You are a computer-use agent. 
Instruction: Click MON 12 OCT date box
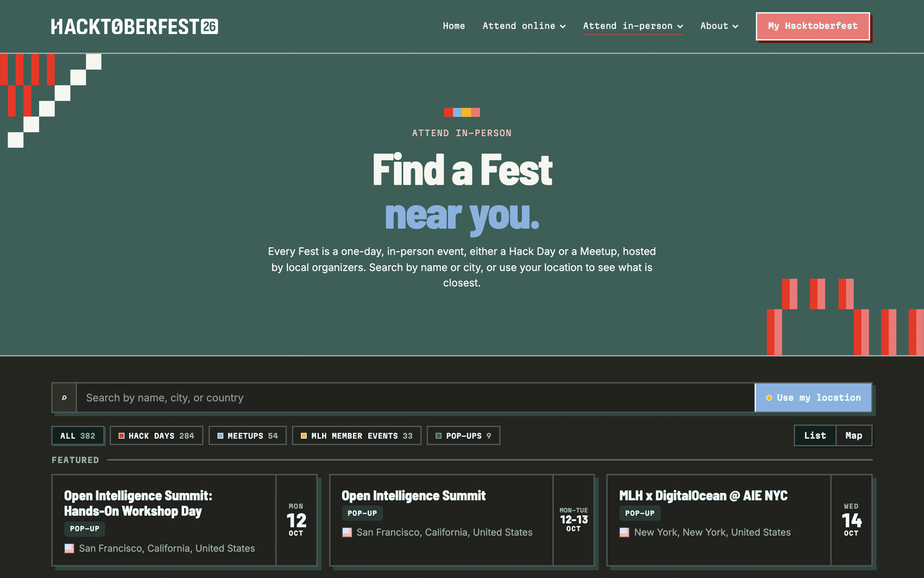click(296, 520)
